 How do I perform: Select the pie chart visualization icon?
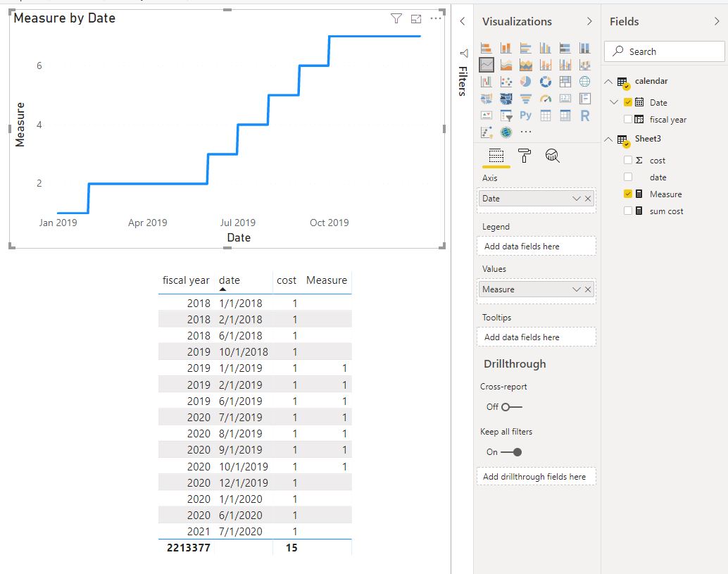526,81
